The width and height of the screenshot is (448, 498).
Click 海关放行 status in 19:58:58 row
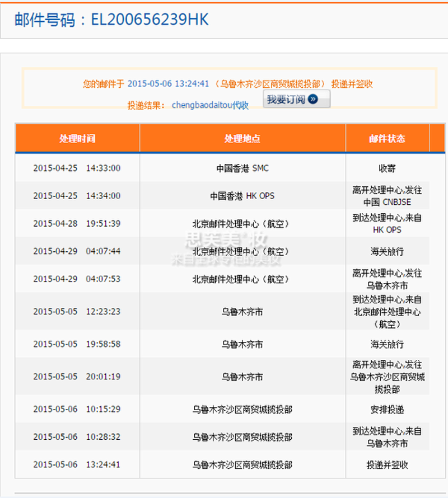[388, 344]
